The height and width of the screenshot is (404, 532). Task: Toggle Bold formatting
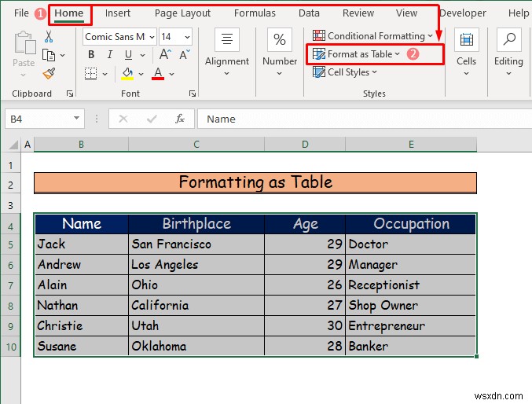tap(91, 55)
